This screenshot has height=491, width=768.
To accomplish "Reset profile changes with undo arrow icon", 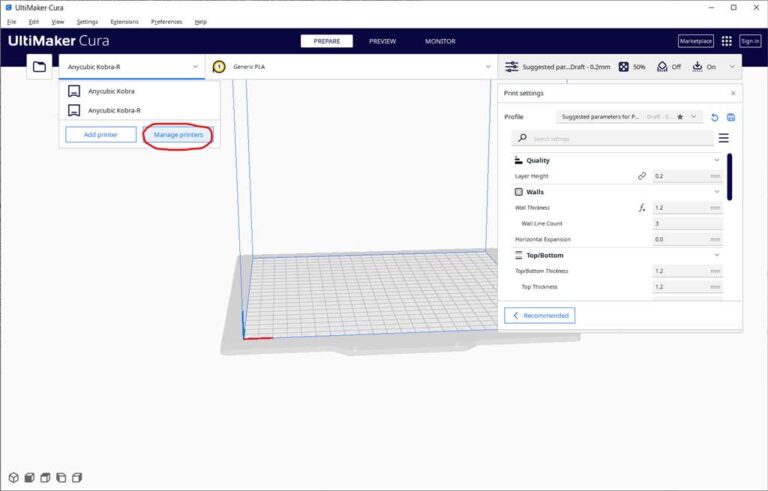I will click(x=715, y=117).
